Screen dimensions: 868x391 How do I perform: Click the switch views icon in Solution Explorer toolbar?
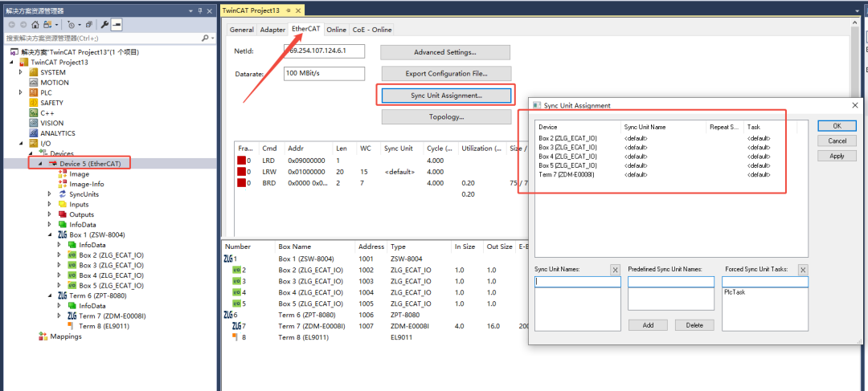pyautogui.click(x=48, y=24)
